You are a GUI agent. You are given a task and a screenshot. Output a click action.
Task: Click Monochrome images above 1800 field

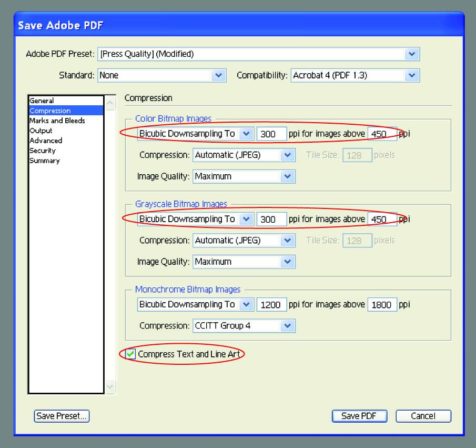coord(382,305)
